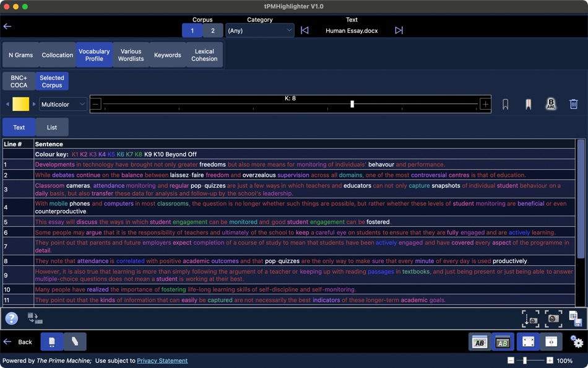Open the Keywords tab

[168, 55]
